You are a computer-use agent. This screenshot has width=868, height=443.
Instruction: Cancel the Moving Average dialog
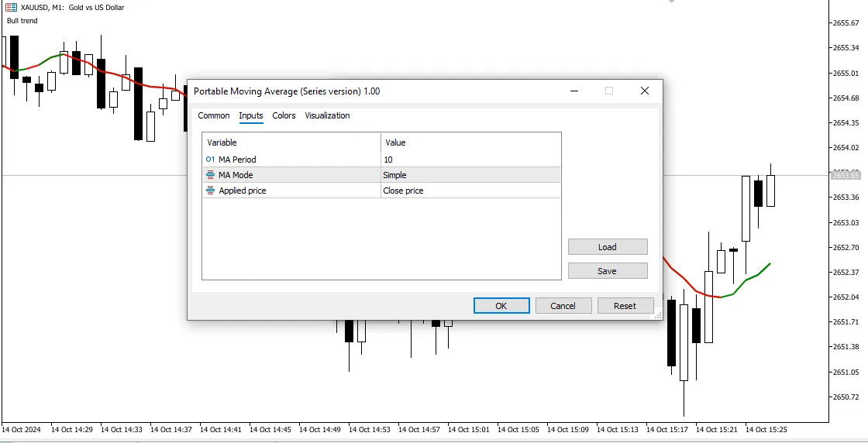tap(563, 306)
